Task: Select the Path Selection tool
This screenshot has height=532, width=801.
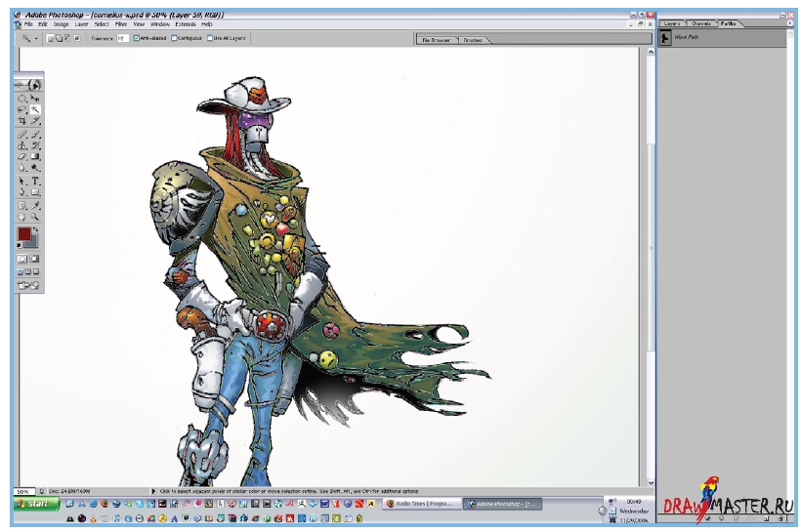Action: [x=22, y=182]
